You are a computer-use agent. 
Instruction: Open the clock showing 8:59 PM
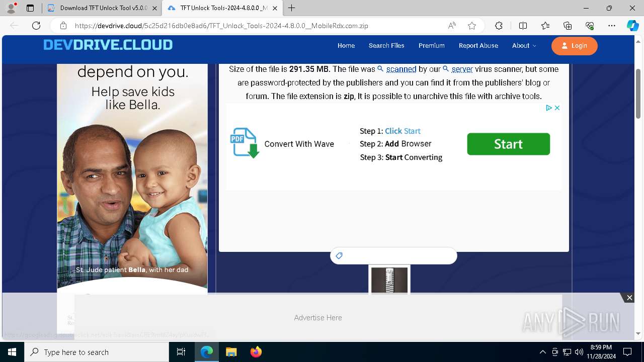(601, 352)
